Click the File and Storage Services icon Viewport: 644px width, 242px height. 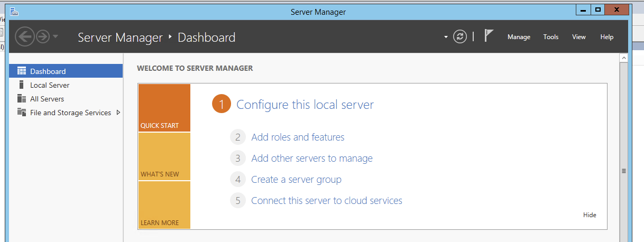[22, 113]
